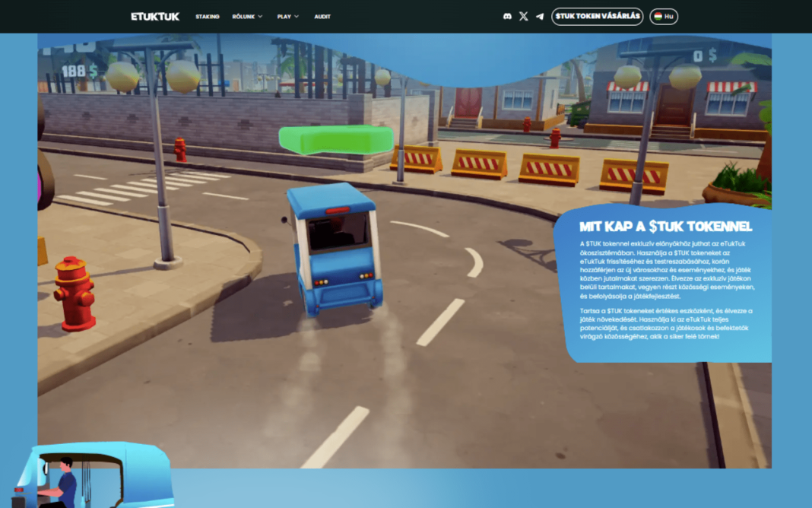Click the paragraph starting "A $TUK tokennel exkluzív"
The height and width of the screenshot is (508, 812).
pos(667,270)
